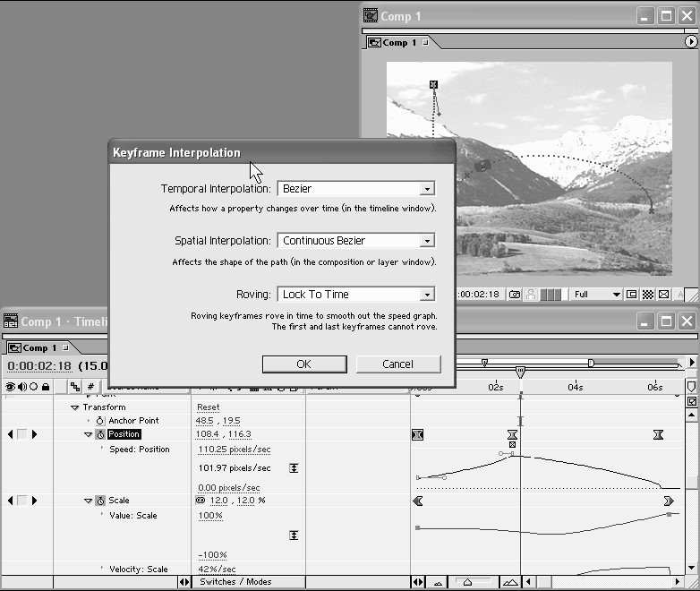Collapse the Transform property group
The image size is (700, 591).
pos(75,407)
